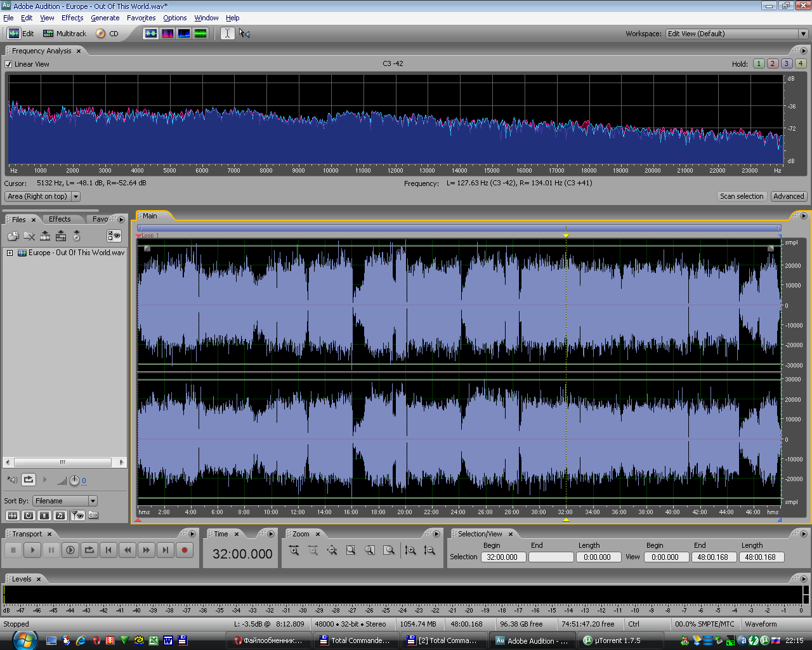Open the Favorites menu
Viewport: 812px width, 650px height.
point(141,18)
